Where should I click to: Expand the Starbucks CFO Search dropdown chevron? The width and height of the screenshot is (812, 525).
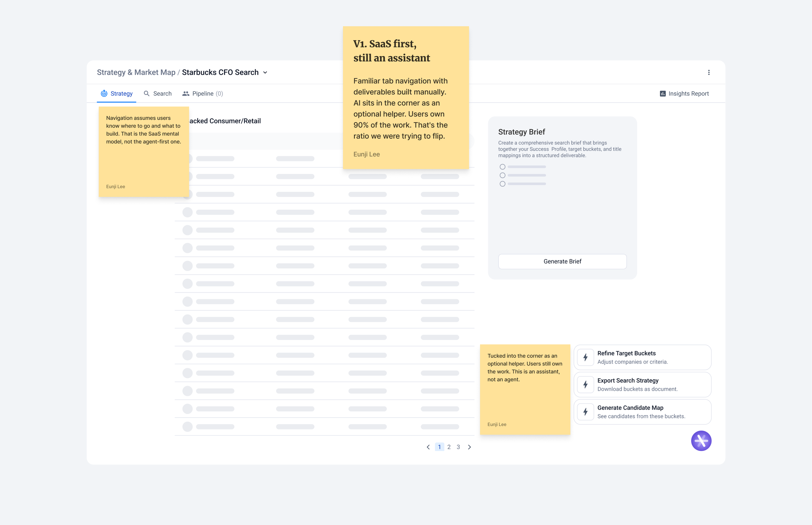[265, 73]
